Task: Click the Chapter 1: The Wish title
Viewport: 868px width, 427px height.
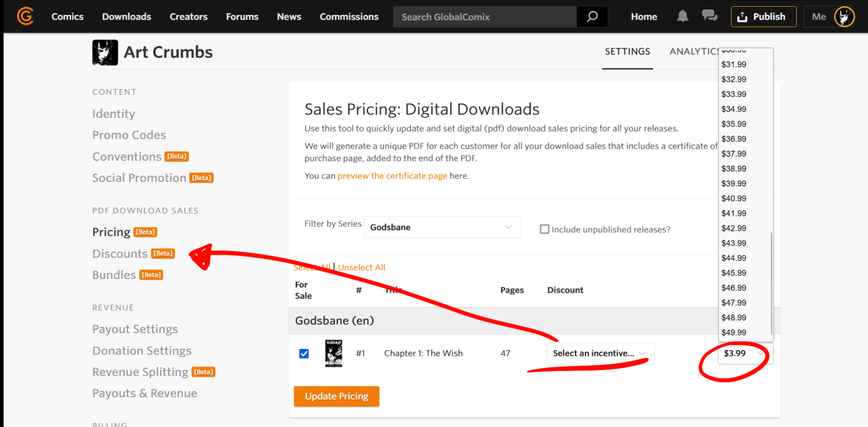Action: (423, 353)
